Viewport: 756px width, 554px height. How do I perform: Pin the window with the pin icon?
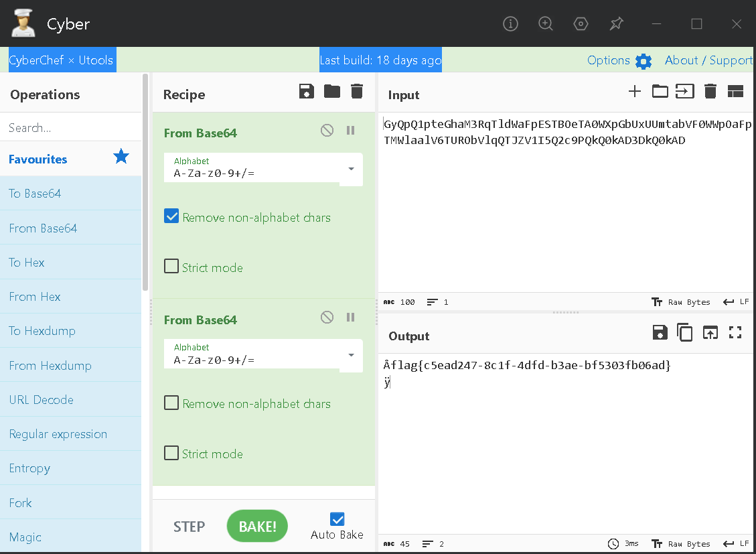(x=616, y=23)
